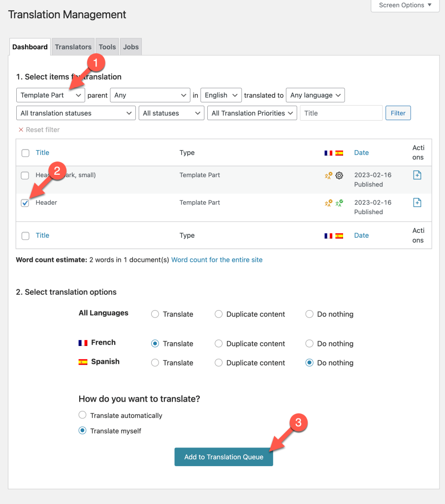
Task: Click Add to Translation Queue button
Action: [x=224, y=457]
